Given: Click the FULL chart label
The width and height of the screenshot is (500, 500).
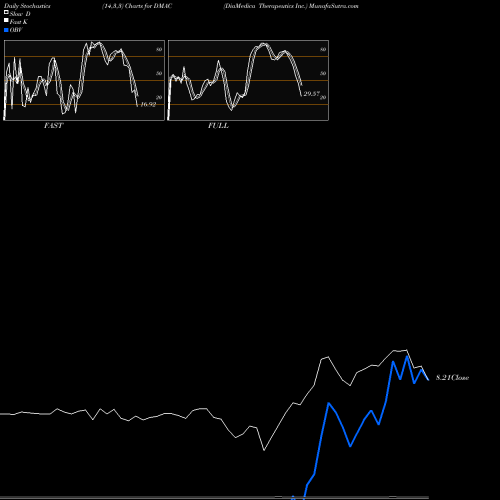Looking at the screenshot, I should [x=218, y=126].
